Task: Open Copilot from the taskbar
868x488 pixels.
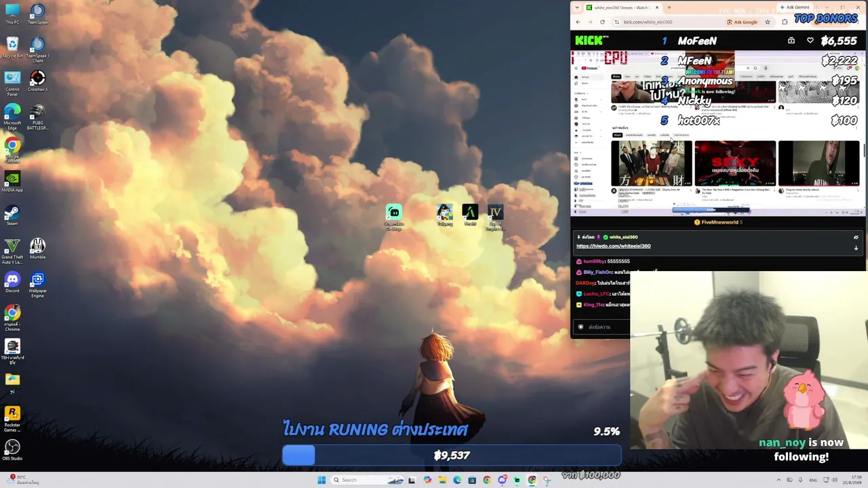Action: click(x=427, y=480)
